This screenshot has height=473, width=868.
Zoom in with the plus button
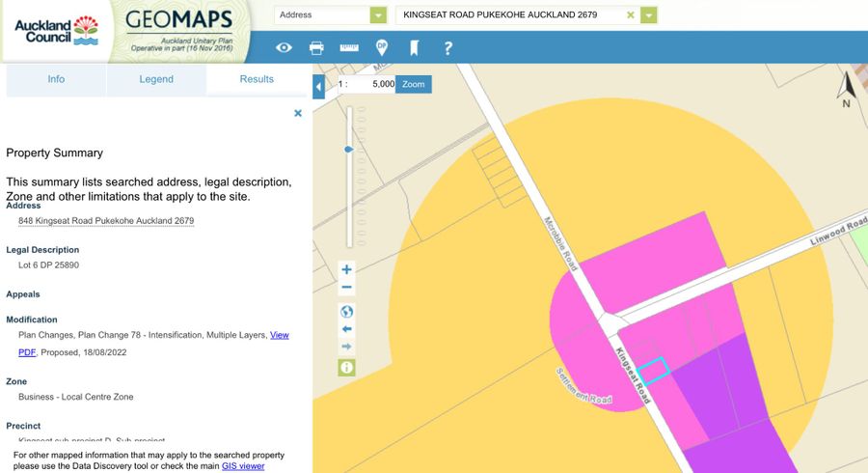[346, 269]
